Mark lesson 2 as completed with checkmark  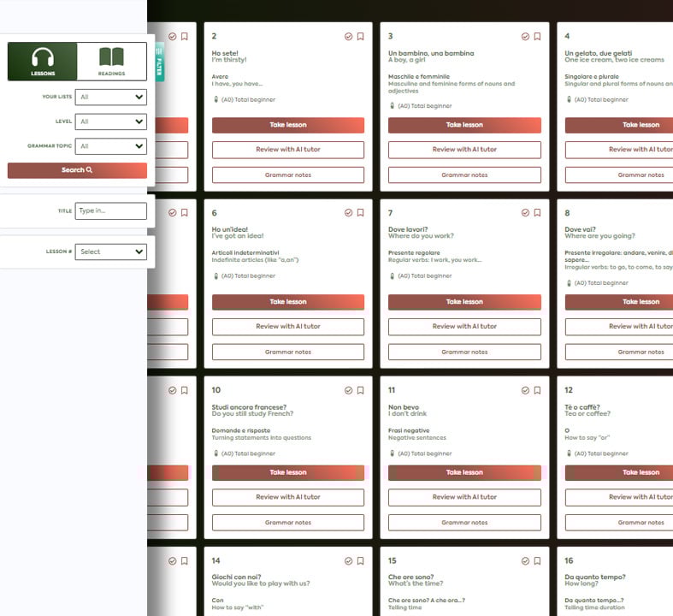pyautogui.click(x=348, y=37)
